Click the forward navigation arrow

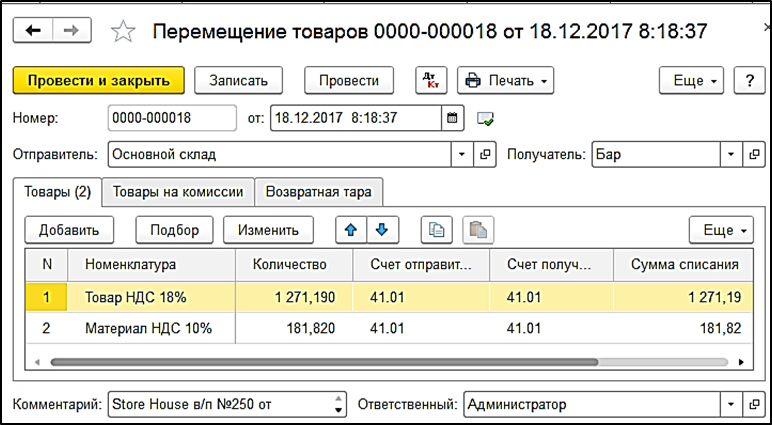(x=70, y=31)
